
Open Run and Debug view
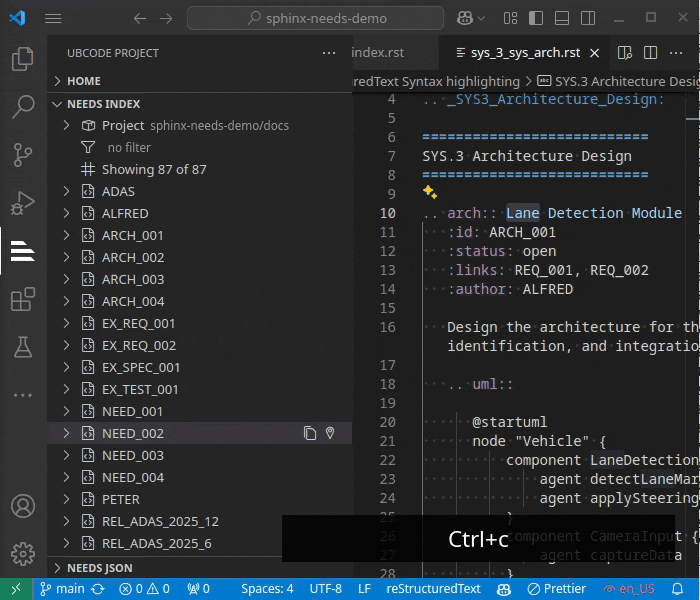22,203
